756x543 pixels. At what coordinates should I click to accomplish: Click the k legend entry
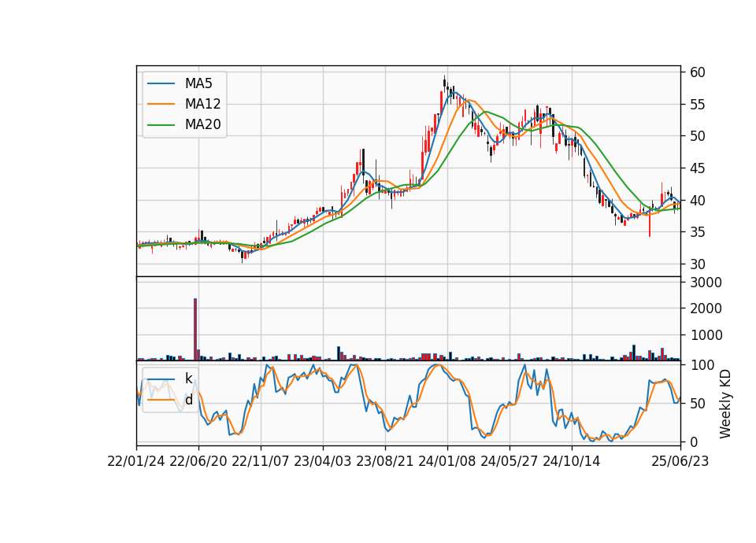[x=188, y=379]
